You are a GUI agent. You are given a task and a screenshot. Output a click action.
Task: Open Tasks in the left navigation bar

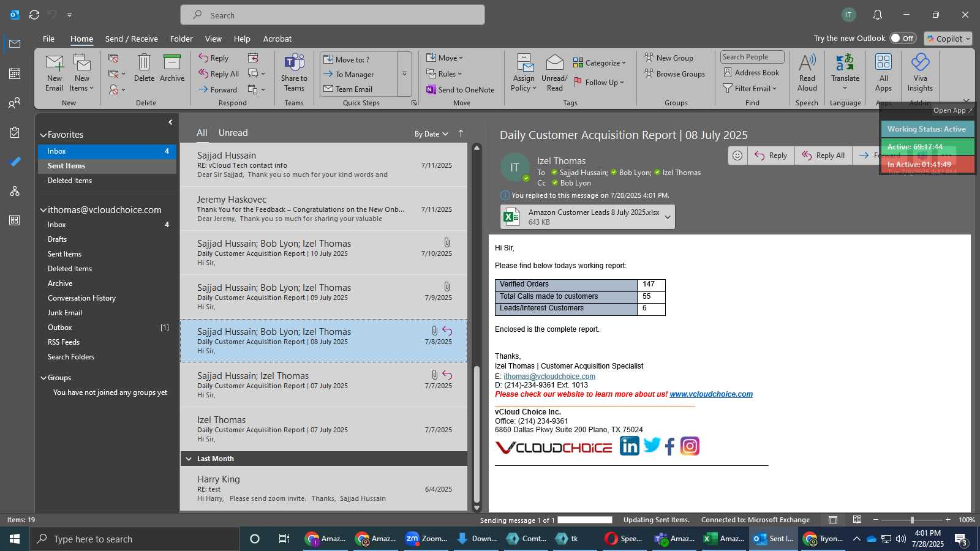[x=15, y=132]
